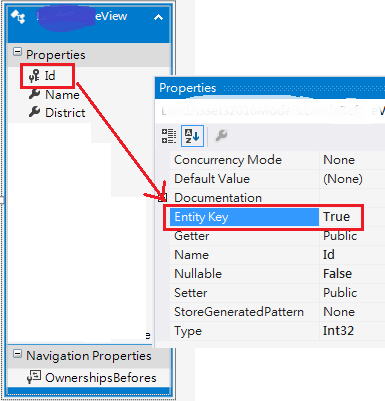Viewport: 385px width, 401px height.
Task: Click the Type value Int32
Action: [338, 331]
